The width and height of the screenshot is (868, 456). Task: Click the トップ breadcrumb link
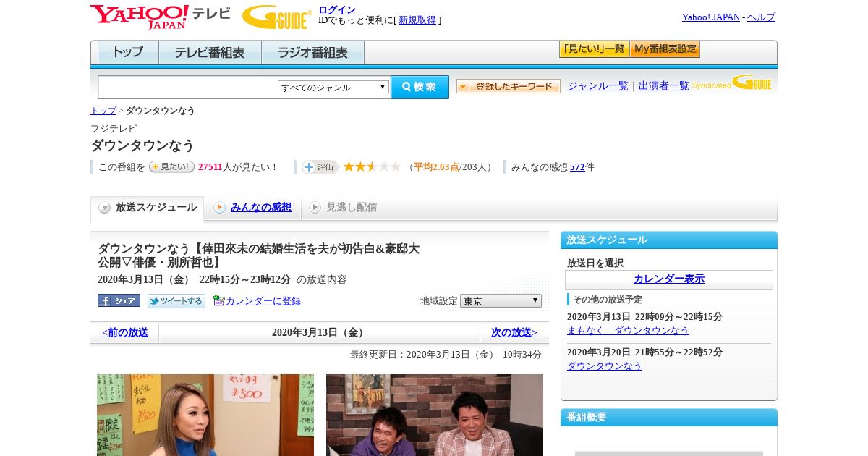point(103,111)
